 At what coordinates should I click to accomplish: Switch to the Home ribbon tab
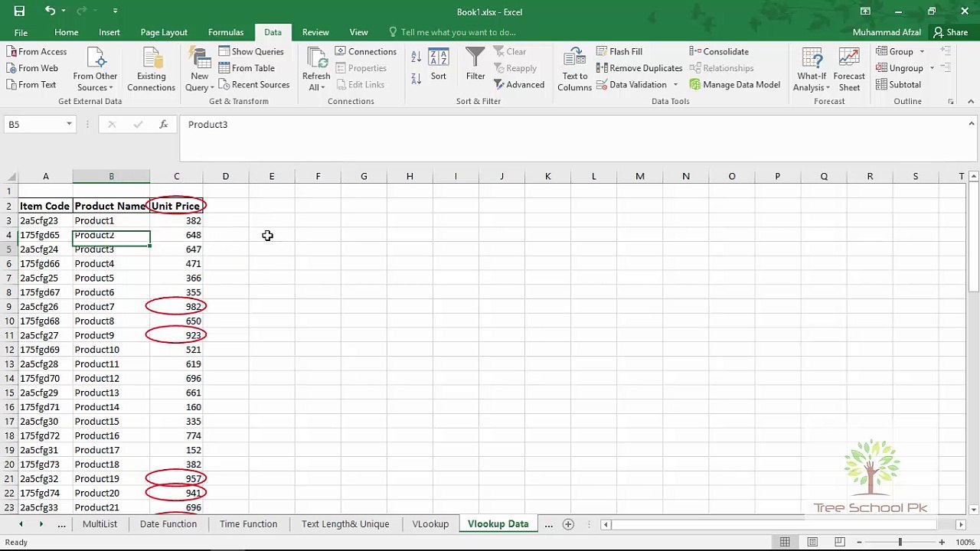pyautogui.click(x=67, y=32)
